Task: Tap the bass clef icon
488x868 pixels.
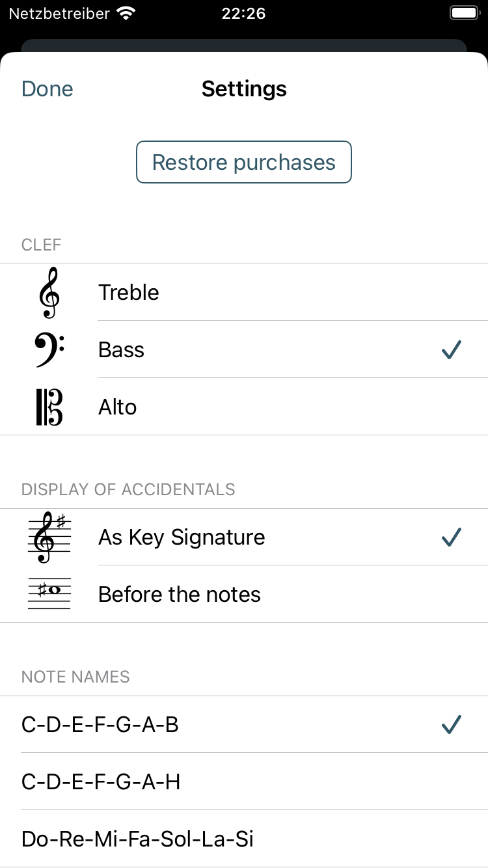Action: pos(49,350)
